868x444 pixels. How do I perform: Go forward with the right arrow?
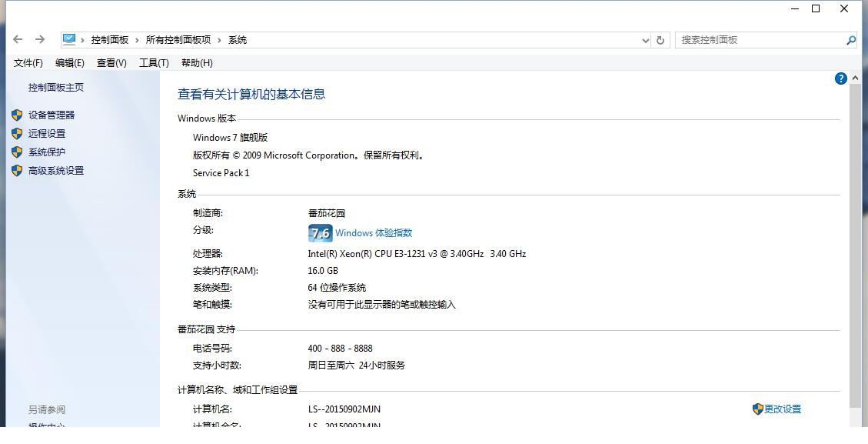[x=40, y=39]
